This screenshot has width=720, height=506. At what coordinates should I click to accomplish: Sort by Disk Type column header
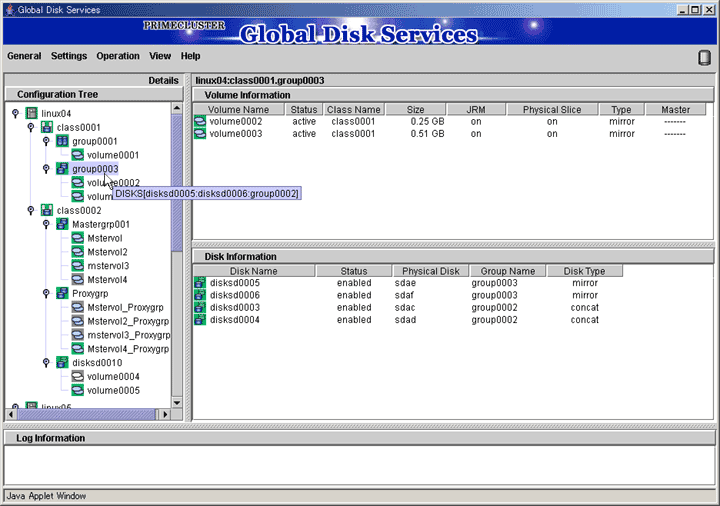[585, 271]
